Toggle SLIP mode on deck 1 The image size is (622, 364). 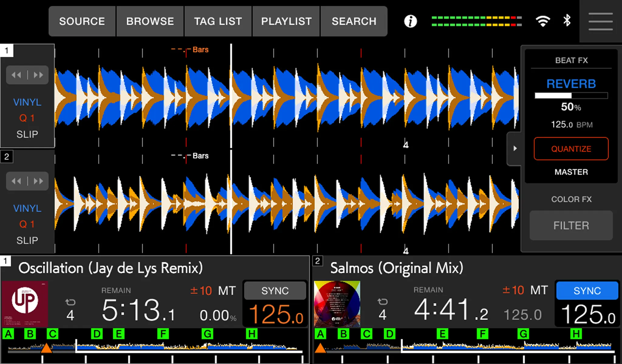pyautogui.click(x=27, y=134)
